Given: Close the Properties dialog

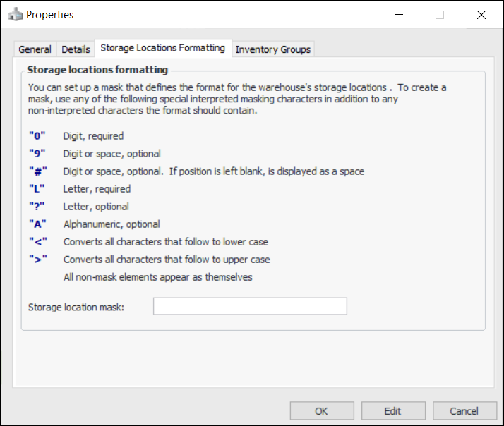Looking at the screenshot, I should pos(481,14).
